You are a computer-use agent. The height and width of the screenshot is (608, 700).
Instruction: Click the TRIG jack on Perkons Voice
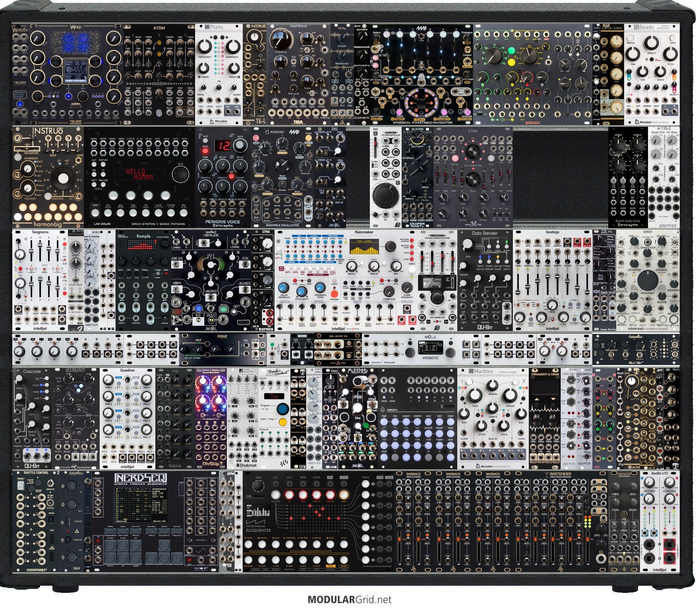tap(204, 205)
